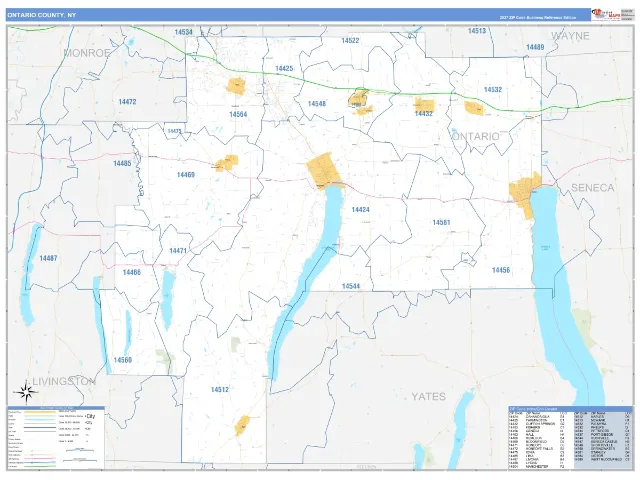The image size is (640, 480).
Task: Click the ZIP code label 14560
Action: pos(122,360)
